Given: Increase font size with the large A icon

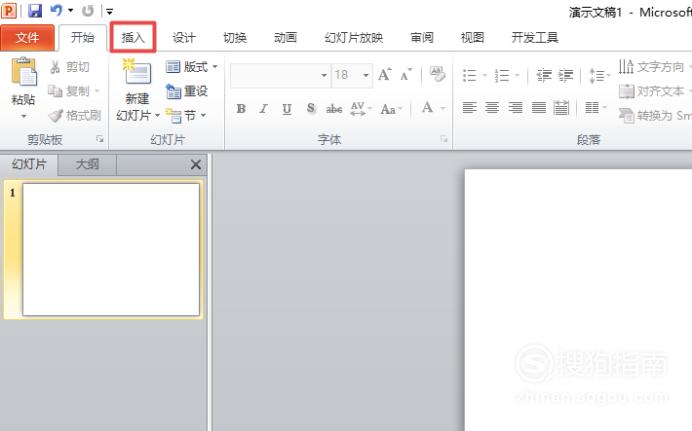Looking at the screenshot, I should point(384,75).
